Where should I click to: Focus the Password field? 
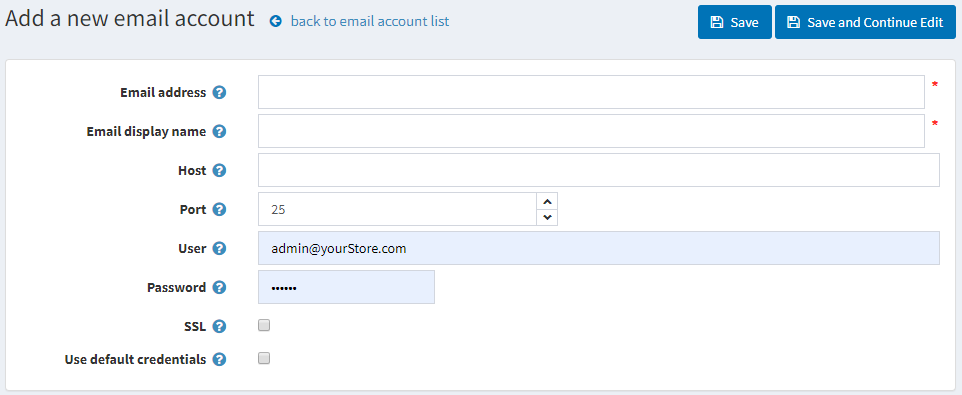(x=347, y=287)
